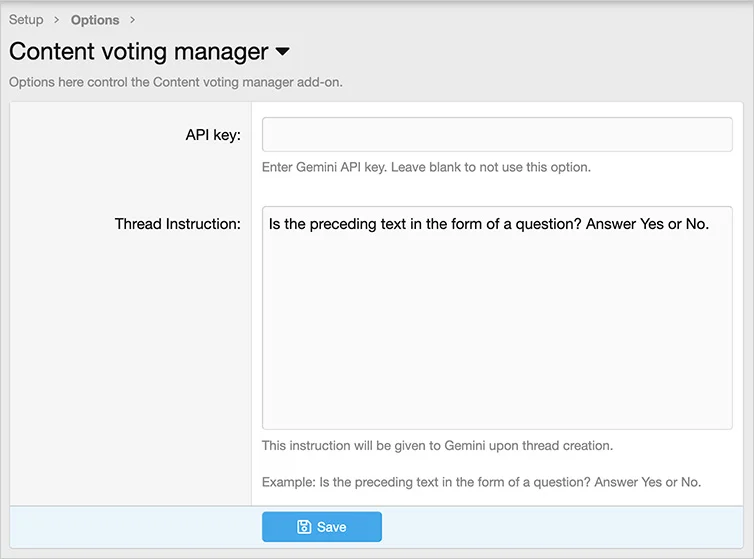Click the chevron after the Setup breadcrumb
Image resolution: width=754 pixels, height=559 pixels.
57,20
